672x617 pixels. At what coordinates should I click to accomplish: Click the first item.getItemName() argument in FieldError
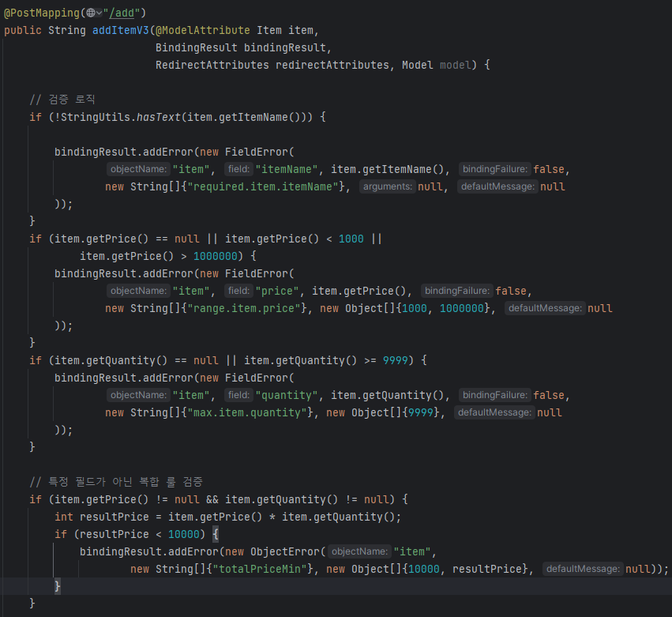(x=388, y=169)
